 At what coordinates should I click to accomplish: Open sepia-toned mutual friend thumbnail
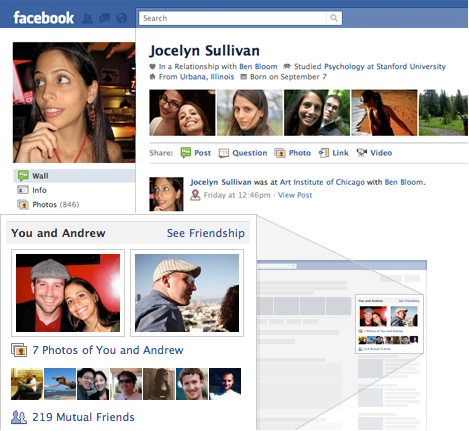[x=159, y=384]
